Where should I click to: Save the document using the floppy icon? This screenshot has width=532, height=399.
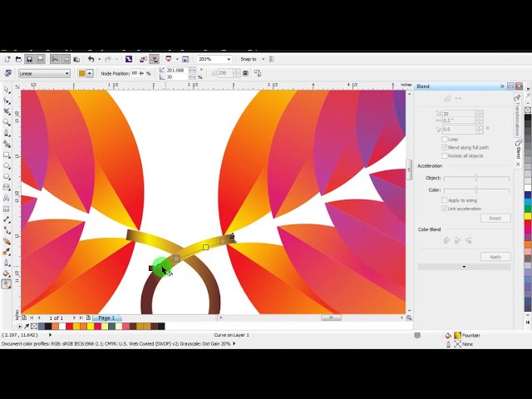click(30, 59)
